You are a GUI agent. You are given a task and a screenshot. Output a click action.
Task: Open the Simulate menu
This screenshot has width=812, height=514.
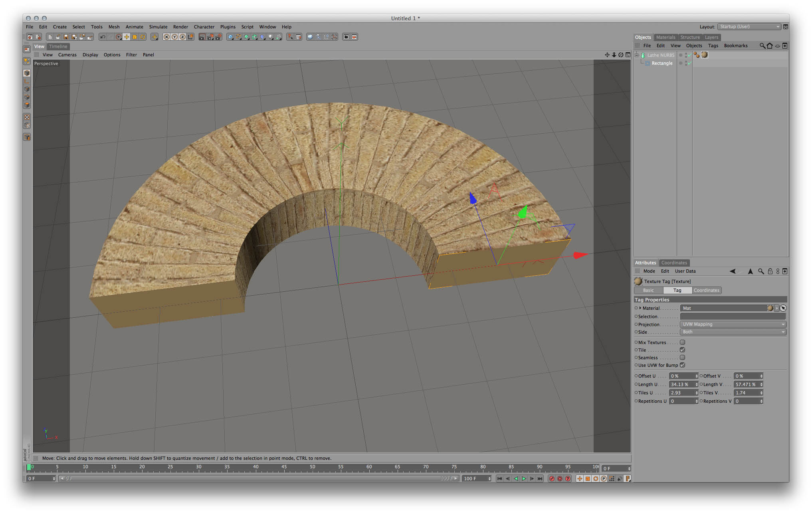[158, 27]
